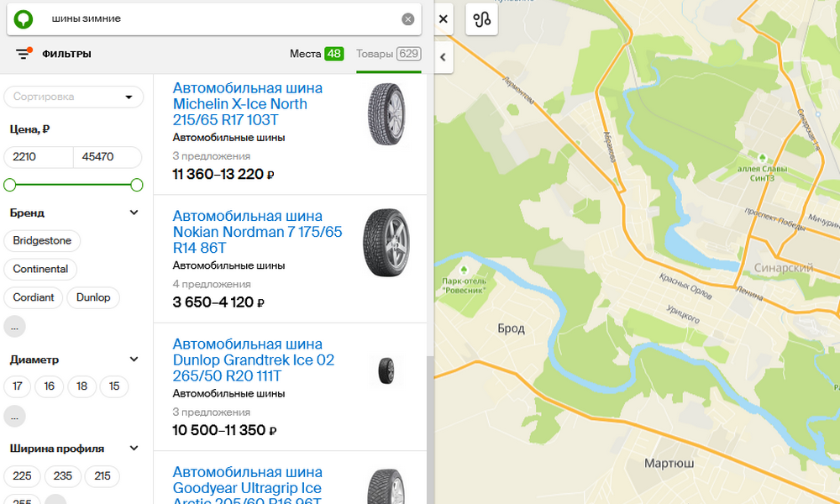The height and width of the screenshot is (504, 840).
Task: Click the green 2GIS logo icon
Action: [x=23, y=19]
